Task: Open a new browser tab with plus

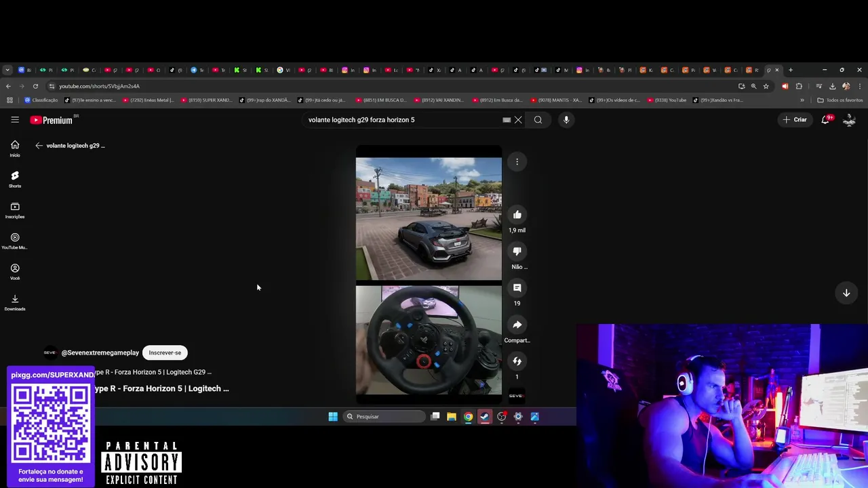Action: point(790,70)
